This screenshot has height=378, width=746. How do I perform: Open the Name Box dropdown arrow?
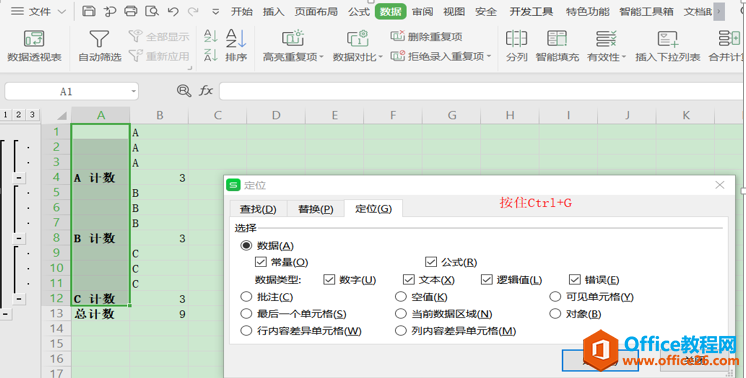[133, 91]
